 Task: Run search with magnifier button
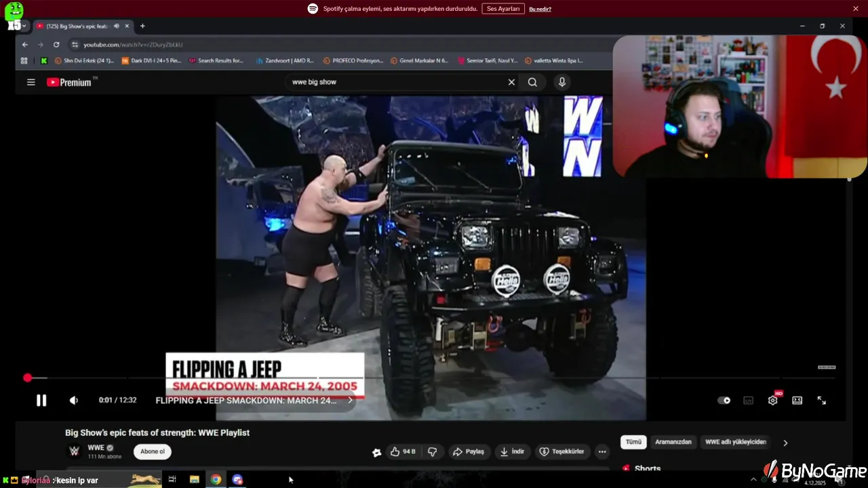click(532, 82)
